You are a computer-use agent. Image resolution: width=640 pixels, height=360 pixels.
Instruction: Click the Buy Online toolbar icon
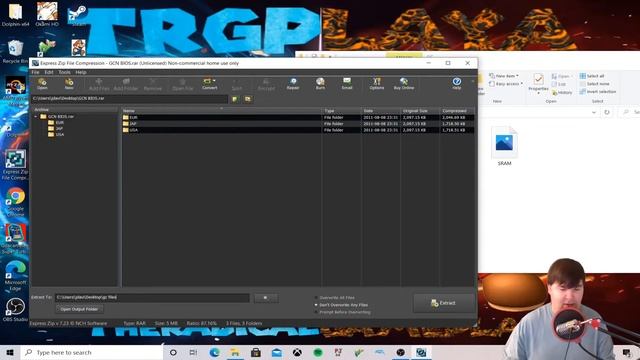point(404,84)
